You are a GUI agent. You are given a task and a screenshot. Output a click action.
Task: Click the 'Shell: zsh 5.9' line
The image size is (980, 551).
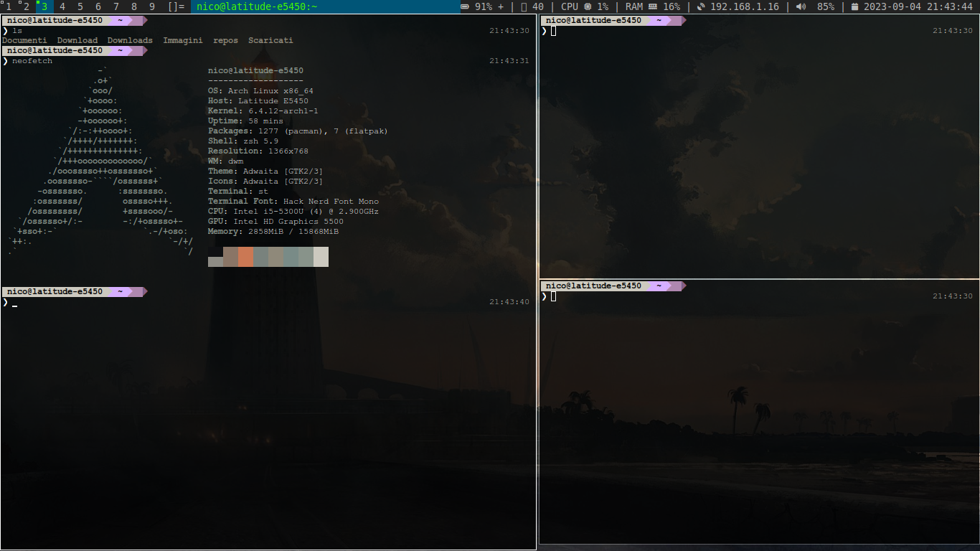(x=243, y=141)
